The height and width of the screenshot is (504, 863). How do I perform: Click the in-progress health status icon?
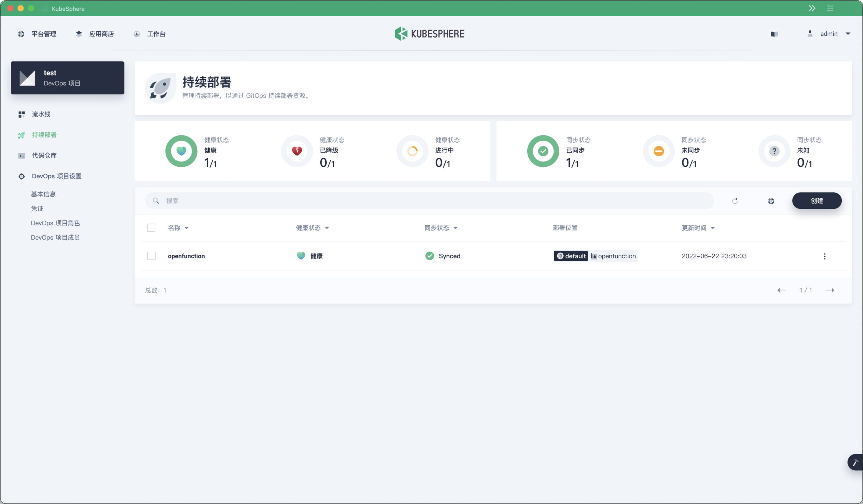point(412,151)
